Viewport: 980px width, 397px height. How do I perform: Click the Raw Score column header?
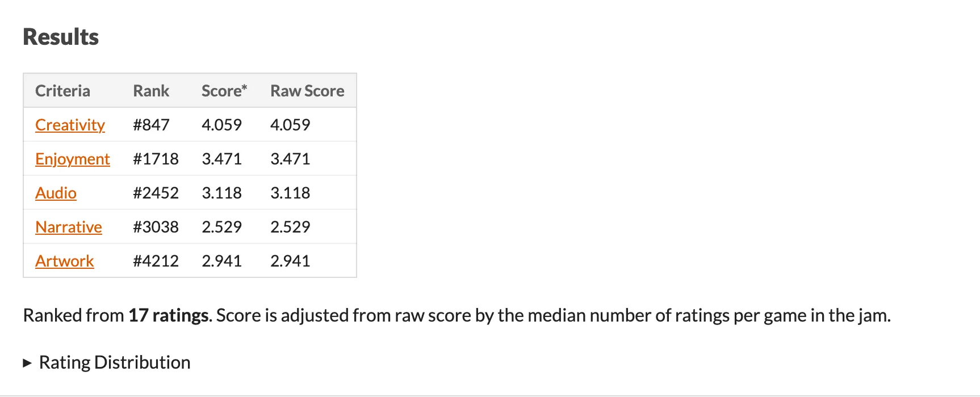pyautogui.click(x=307, y=91)
